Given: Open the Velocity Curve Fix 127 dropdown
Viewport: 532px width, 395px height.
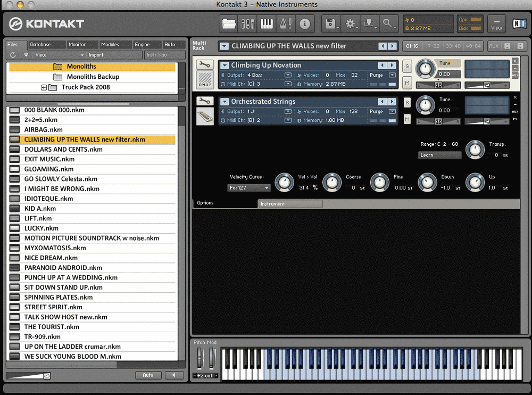Looking at the screenshot, I should (x=249, y=188).
